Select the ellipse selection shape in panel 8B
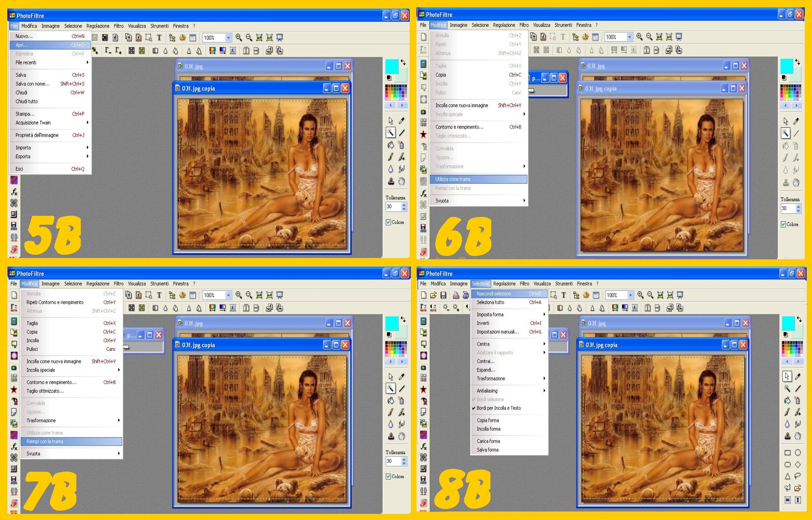The height and width of the screenshot is (520, 812). tap(798, 453)
